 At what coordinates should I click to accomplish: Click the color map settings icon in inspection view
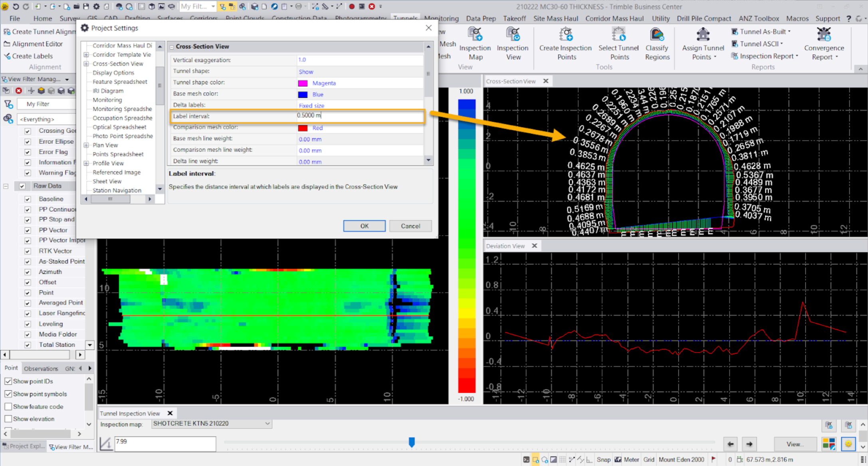(829, 444)
